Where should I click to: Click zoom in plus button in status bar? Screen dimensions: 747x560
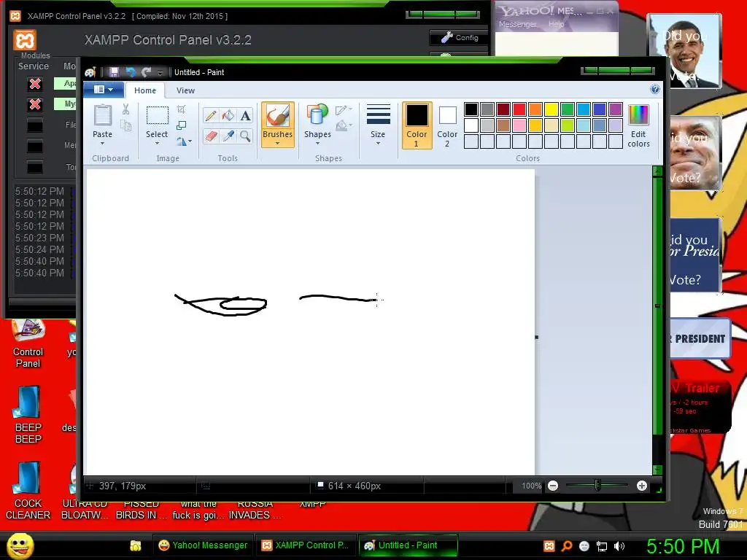pos(642,486)
